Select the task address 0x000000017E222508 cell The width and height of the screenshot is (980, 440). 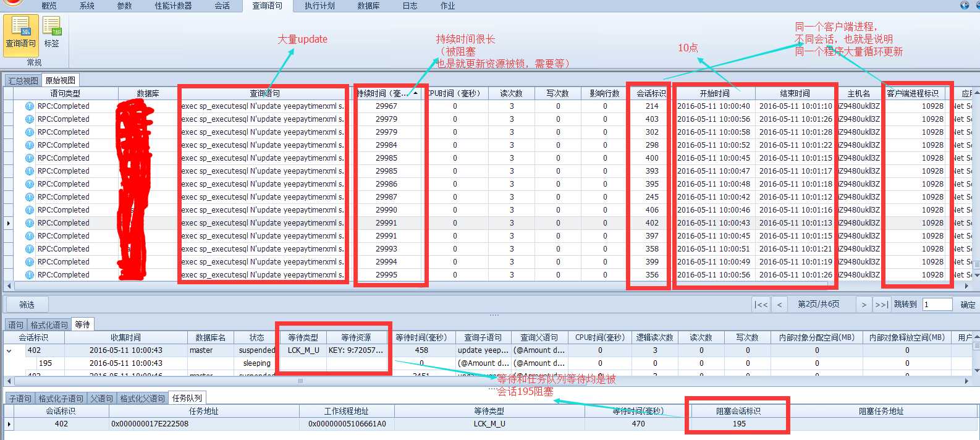click(204, 424)
